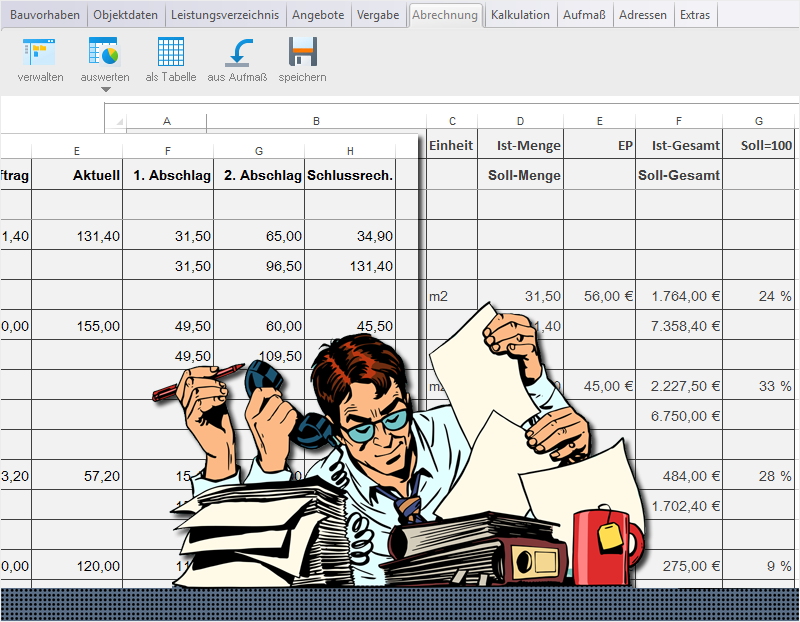This screenshot has height=622, width=800.
Task: Switch to the Kalkulation tab
Action: (x=520, y=15)
